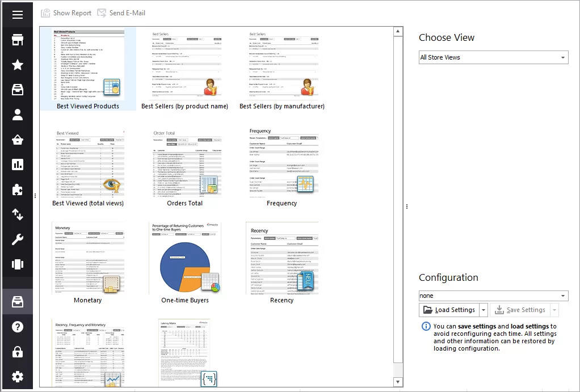Open the All Store Views dropdown
This screenshot has width=580, height=392.
[493, 57]
